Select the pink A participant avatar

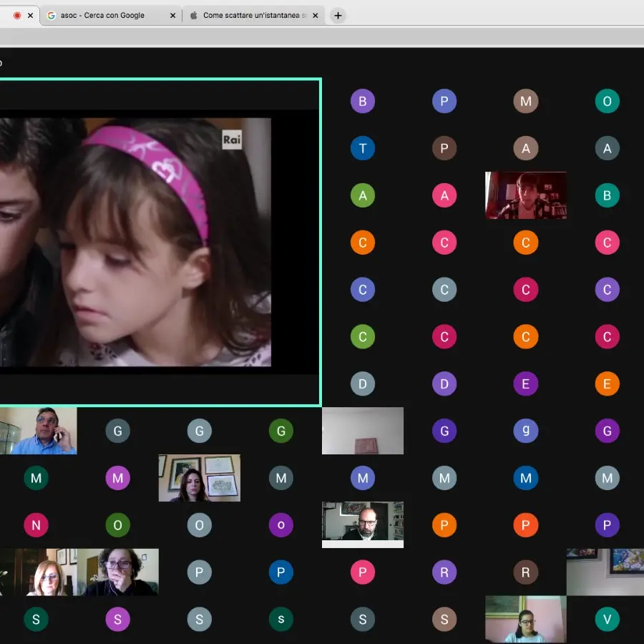pyautogui.click(x=444, y=195)
